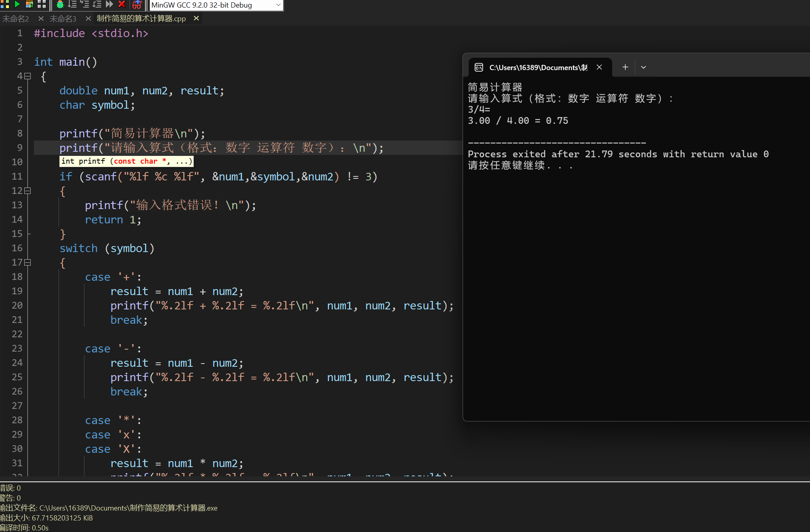Close the 未命名3 tab

(88, 18)
